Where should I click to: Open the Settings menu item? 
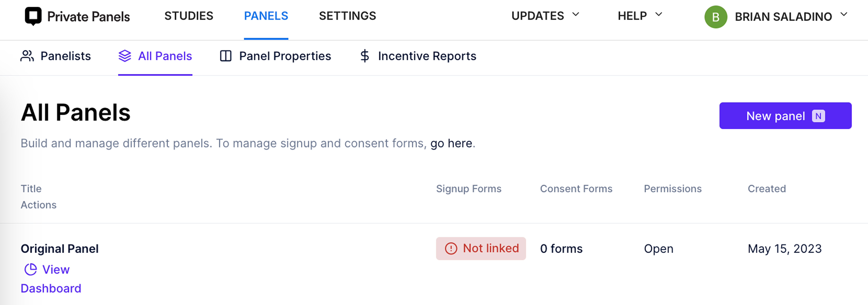click(x=347, y=16)
